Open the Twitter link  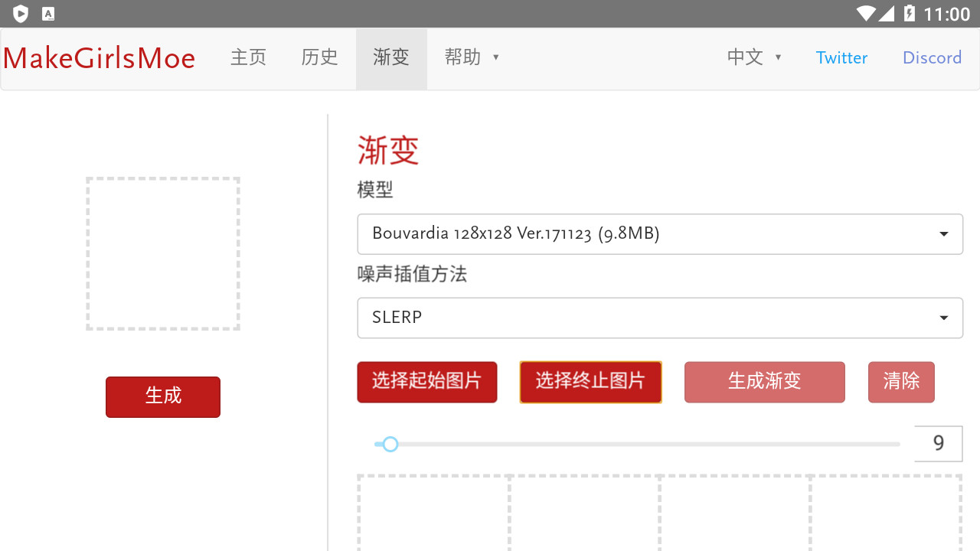coord(841,58)
